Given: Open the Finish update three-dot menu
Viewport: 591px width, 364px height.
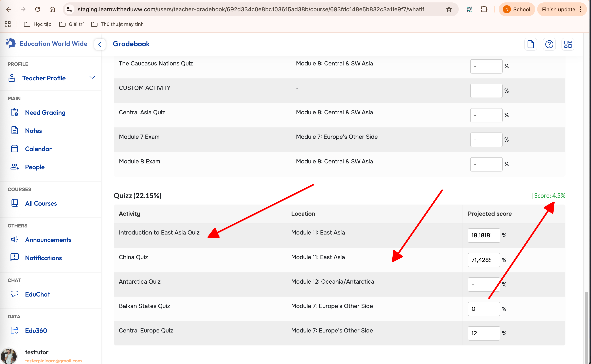Looking at the screenshot, I should coord(581,9).
